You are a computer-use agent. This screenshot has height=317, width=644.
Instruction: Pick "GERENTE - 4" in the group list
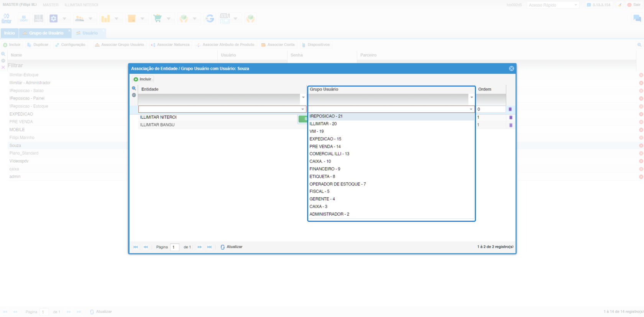(x=322, y=199)
